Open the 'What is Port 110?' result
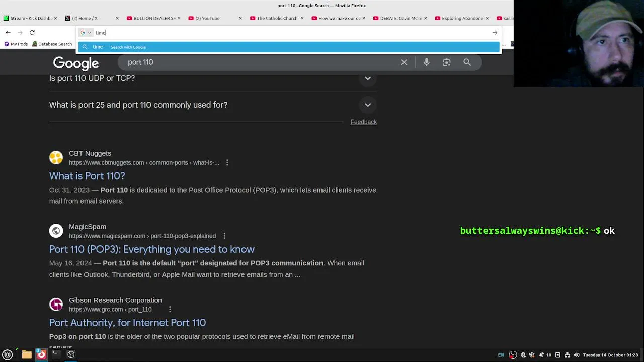 pyautogui.click(x=87, y=176)
